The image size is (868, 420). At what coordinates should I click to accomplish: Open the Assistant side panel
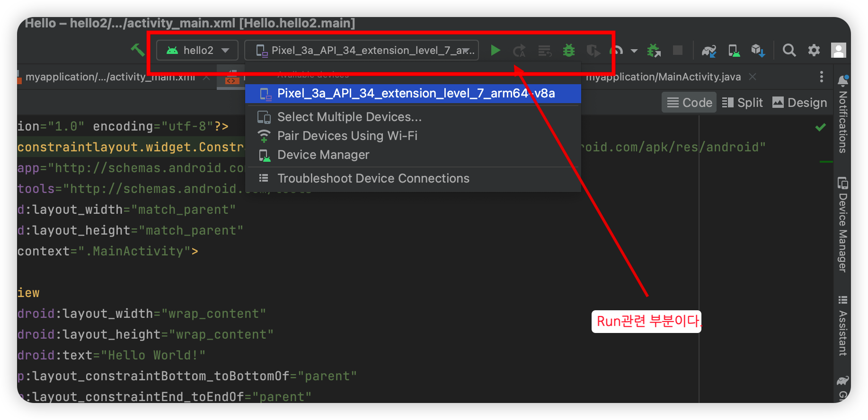click(x=842, y=325)
